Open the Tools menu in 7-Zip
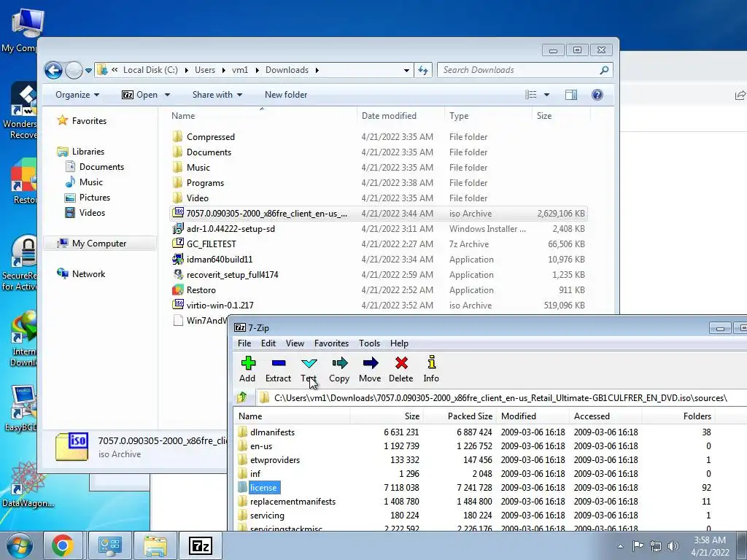The height and width of the screenshot is (560, 747). pyautogui.click(x=369, y=343)
